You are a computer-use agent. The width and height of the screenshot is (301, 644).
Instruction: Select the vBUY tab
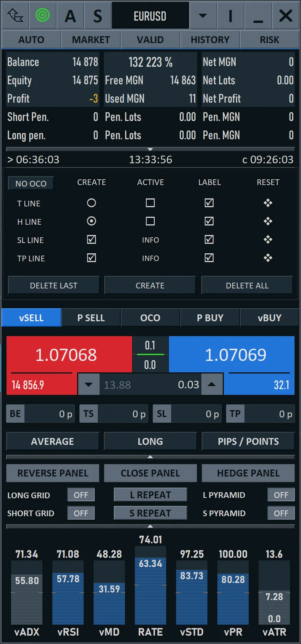tap(270, 318)
